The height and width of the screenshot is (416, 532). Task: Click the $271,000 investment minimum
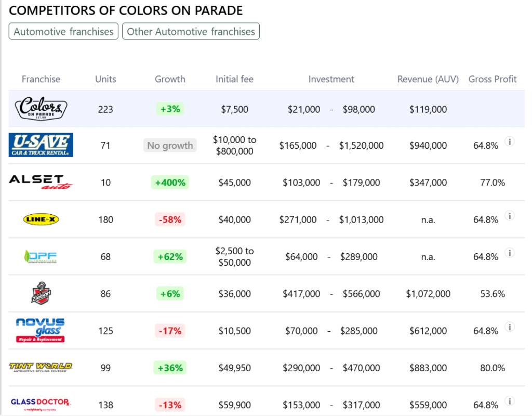(x=298, y=219)
